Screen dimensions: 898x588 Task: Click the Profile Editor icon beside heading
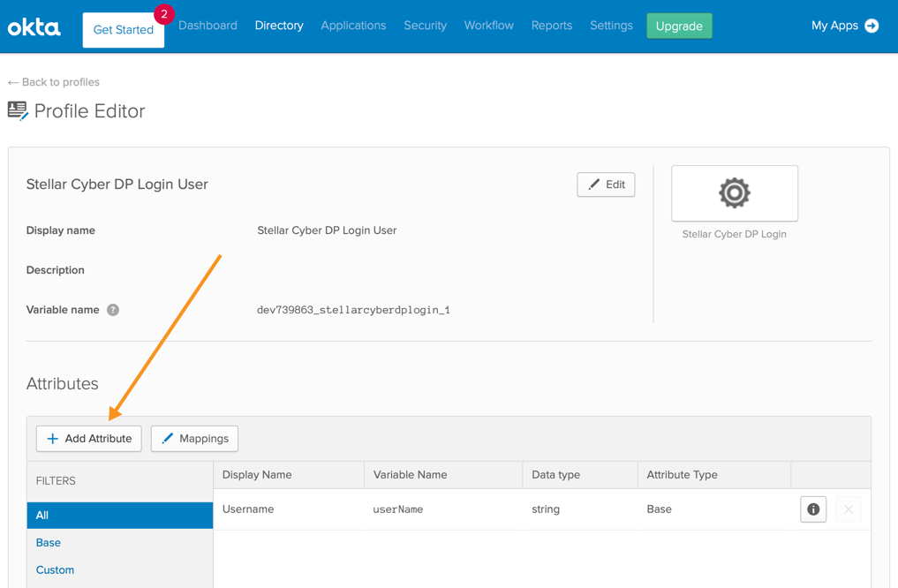(18, 111)
